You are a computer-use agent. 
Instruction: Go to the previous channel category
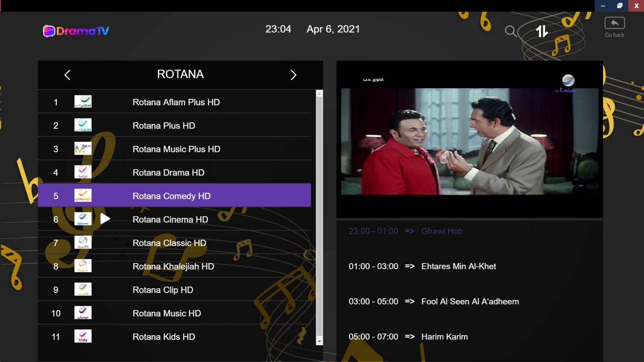point(67,75)
